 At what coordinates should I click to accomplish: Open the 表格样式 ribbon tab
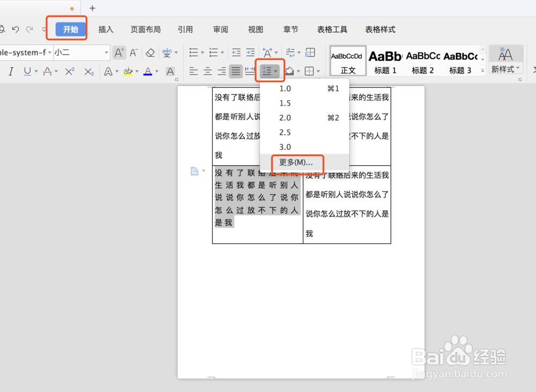click(x=380, y=29)
